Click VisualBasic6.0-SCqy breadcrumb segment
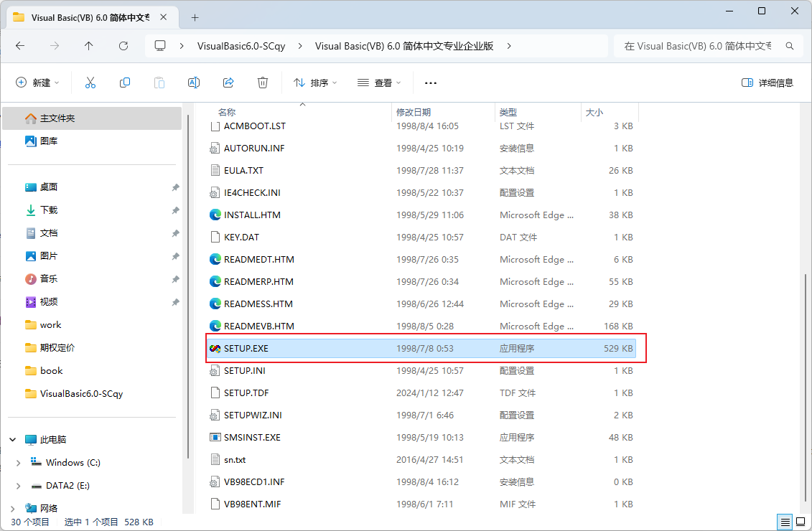Image resolution: width=812 pixels, height=531 pixels. click(x=241, y=46)
